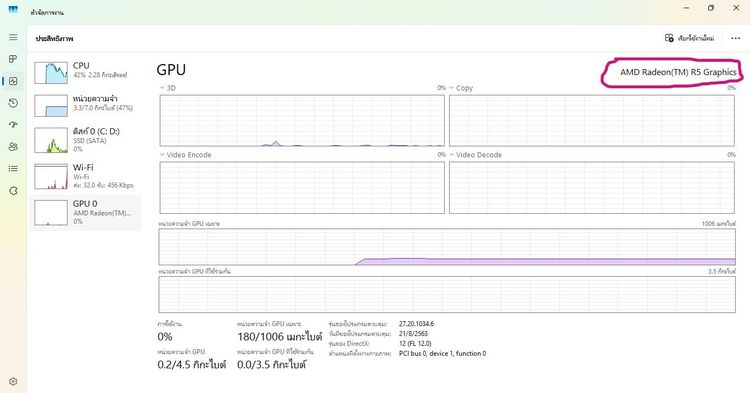The width and height of the screenshot is (750, 393).
Task: Click the Wi-Fi throughput mini graph
Action: (x=51, y=177)
